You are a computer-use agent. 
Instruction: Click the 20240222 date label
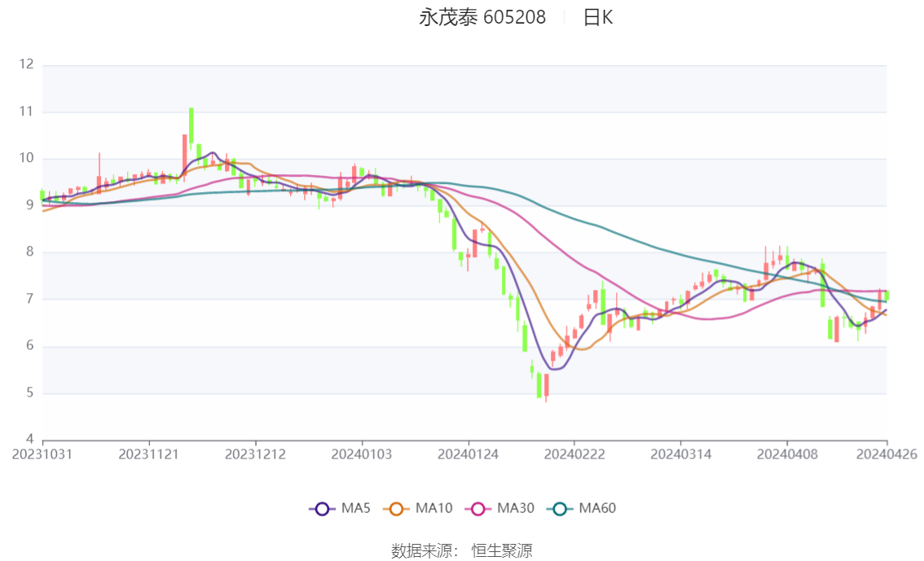(574, 454)
